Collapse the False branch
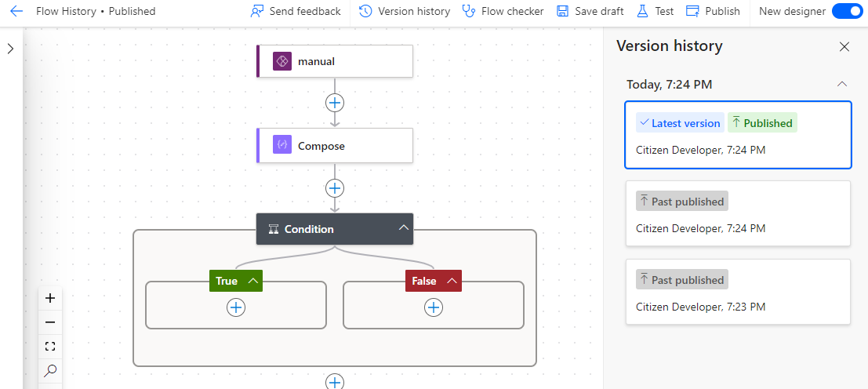This screenshot has height=389, width=868. pos(452,281)
